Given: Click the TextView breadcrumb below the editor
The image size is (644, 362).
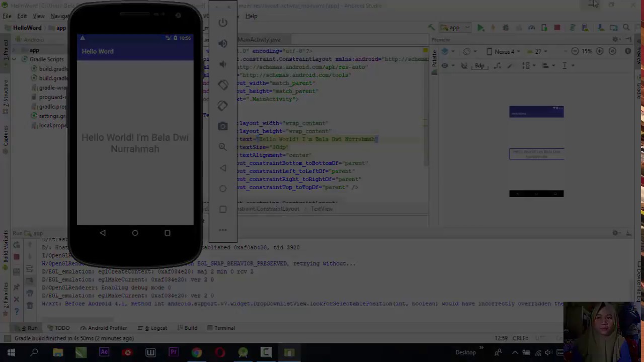Looking at the screenshot, I should pos(321,209).
